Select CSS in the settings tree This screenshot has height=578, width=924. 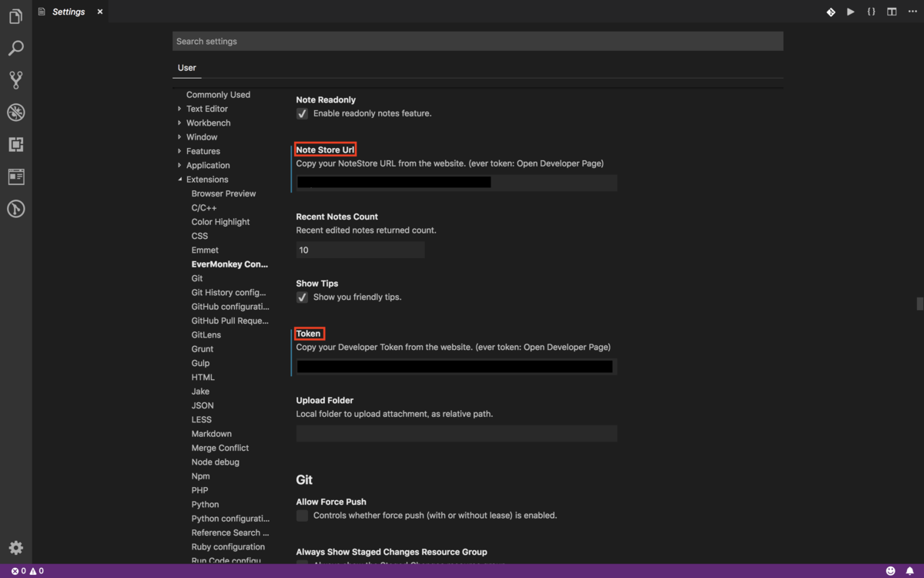[x=199, y=236]
